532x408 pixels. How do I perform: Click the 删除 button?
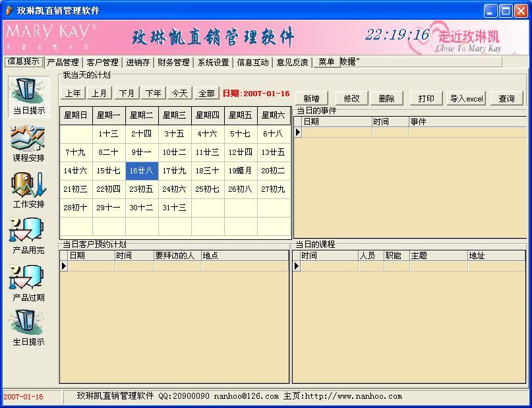387,98
